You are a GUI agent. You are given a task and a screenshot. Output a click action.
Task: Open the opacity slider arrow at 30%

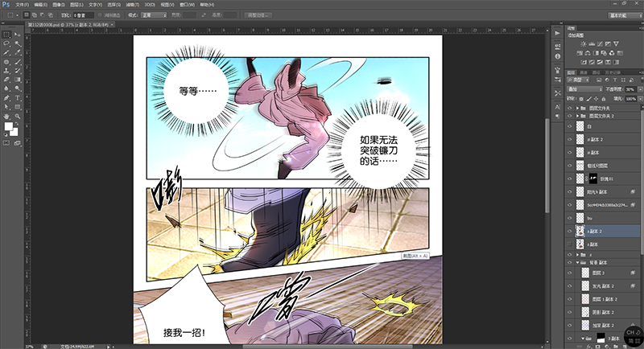(x=640, y=89)
